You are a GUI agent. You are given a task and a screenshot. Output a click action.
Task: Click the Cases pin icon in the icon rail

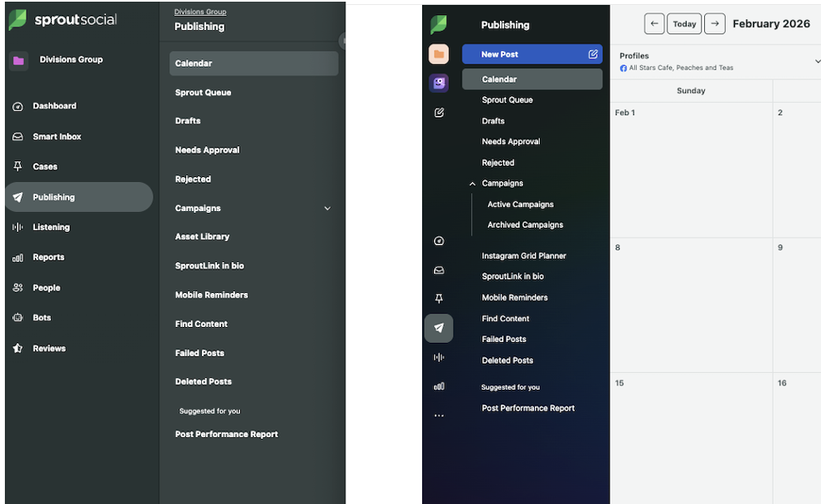(440, 299)
